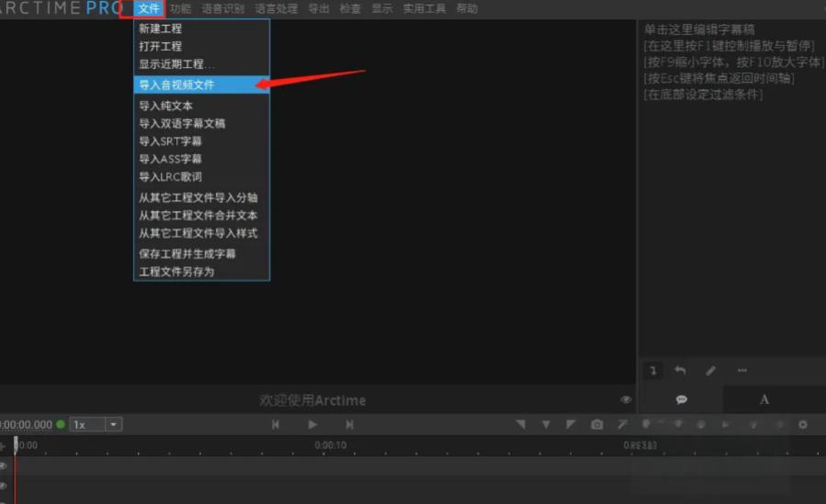Viewport: 826px width, 504px height.
Task: Switch to the A style tab
Action: click(764, 400)
